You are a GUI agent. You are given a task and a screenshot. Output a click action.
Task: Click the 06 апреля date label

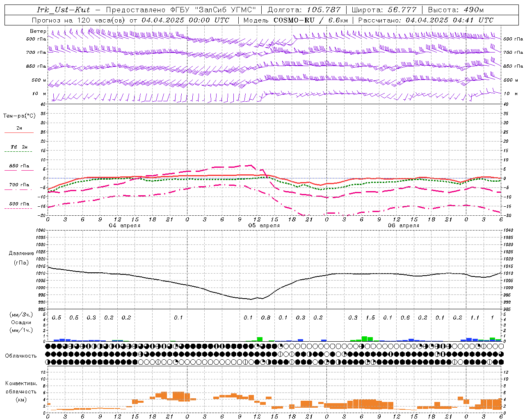click(404, 226)
